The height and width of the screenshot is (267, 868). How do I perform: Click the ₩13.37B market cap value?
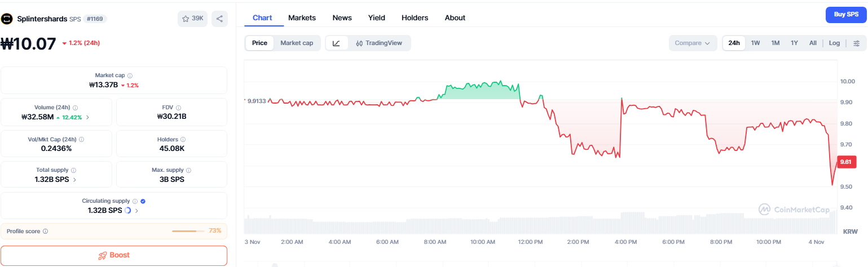(103, 85)
